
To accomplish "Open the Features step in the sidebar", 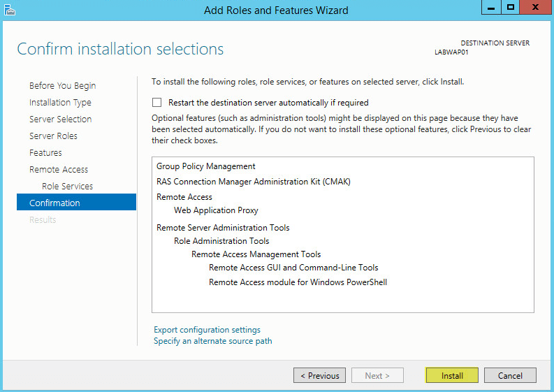I will pyautogui.click(x=45, y=152).
